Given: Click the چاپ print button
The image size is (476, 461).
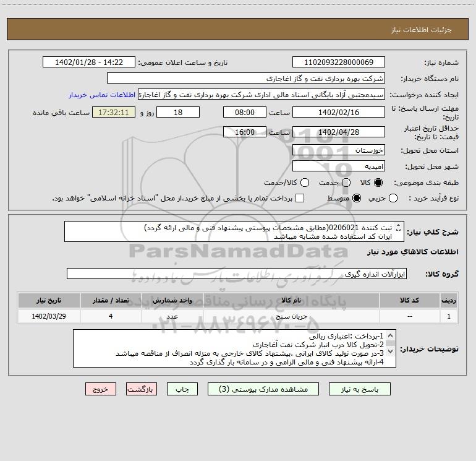Looking at the screenshot, I should coord(182,389).
